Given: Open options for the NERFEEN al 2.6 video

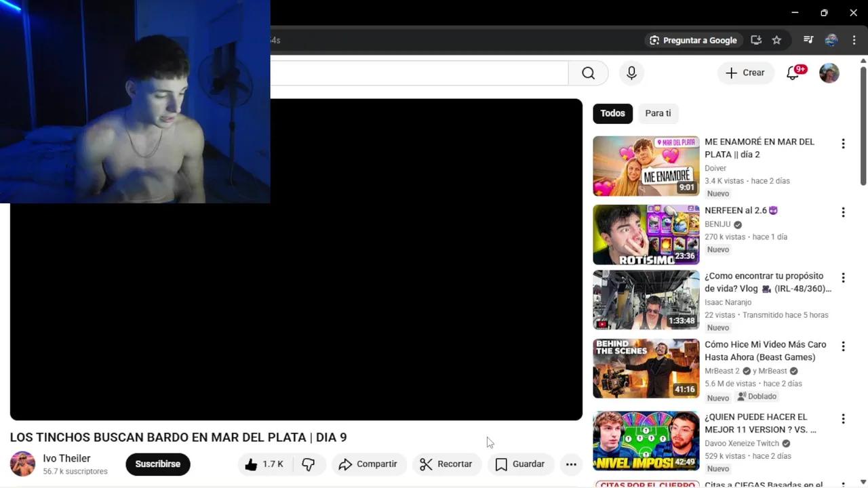Looking at the screenshot, I should click(843, 212).
